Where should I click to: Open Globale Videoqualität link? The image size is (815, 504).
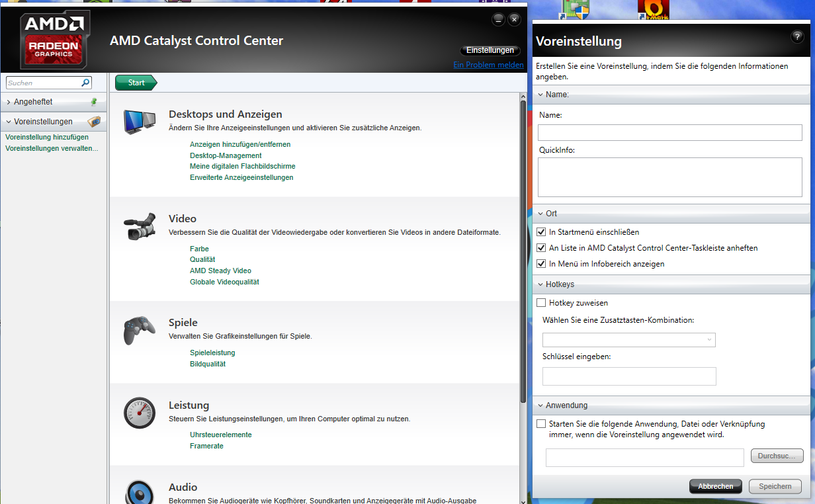pos(224,282)
